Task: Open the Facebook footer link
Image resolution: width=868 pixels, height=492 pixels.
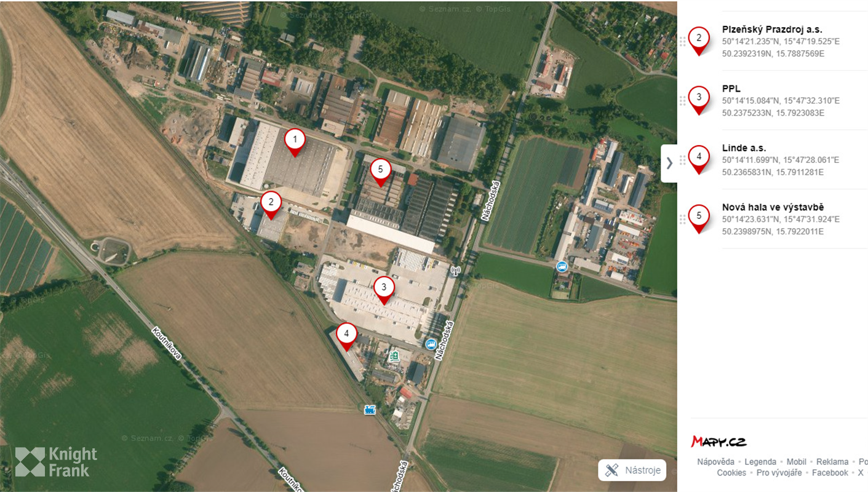Action: [830, 473]
